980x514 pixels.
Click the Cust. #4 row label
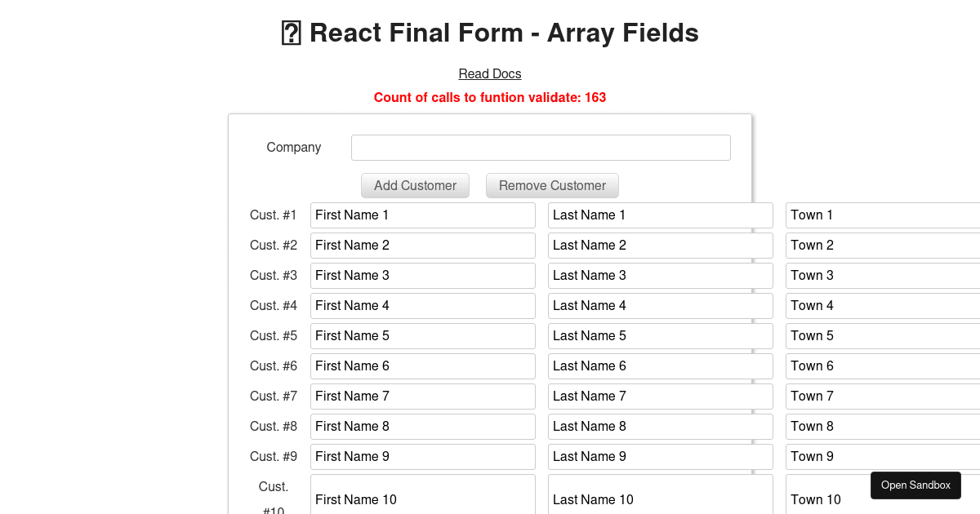[274, 306]
